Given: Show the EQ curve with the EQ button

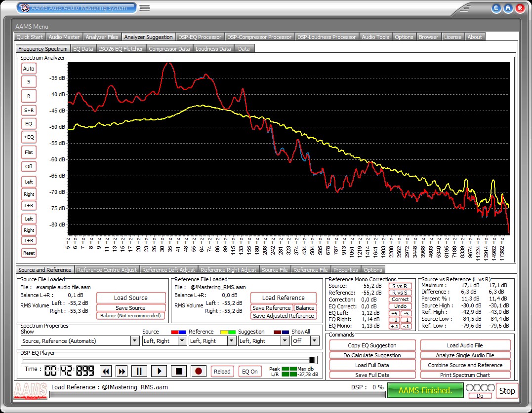Looking at the screenshot, I should (29, 124).
